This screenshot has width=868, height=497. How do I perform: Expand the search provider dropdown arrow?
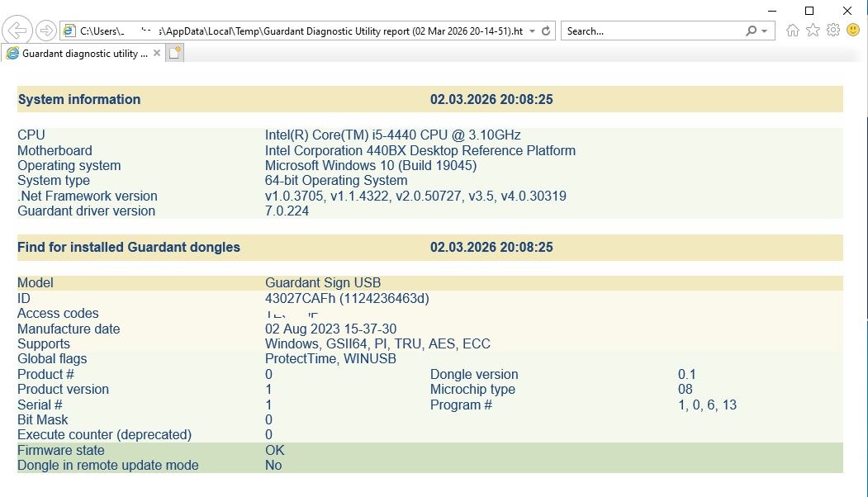coord(764,31)
